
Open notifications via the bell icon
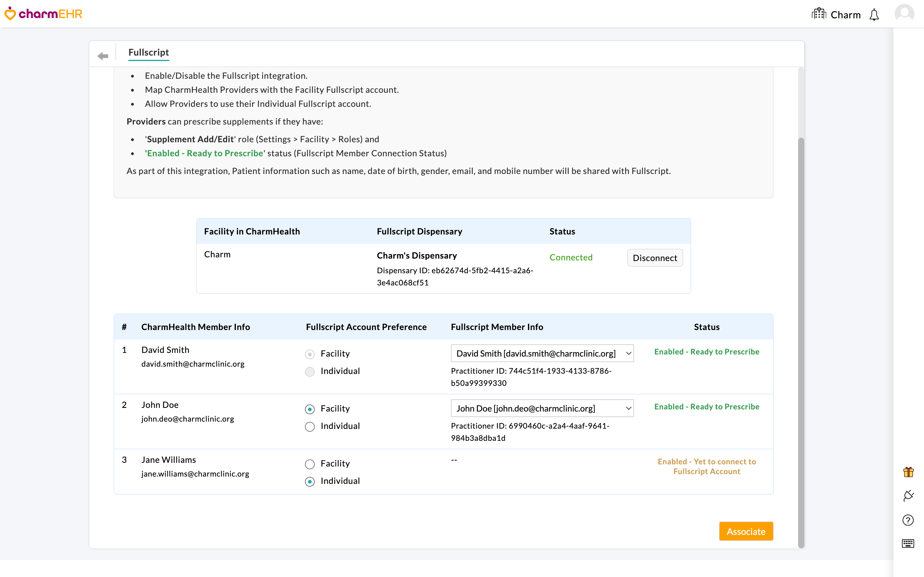(x=875, y=15)
